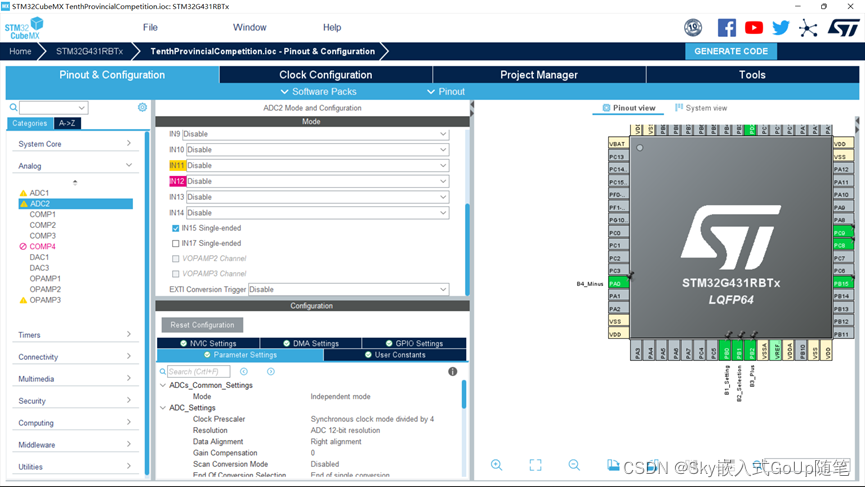Click the VBAT pin on the chip
The width and height of the screenshot is (865, 487).
point(618,143)
